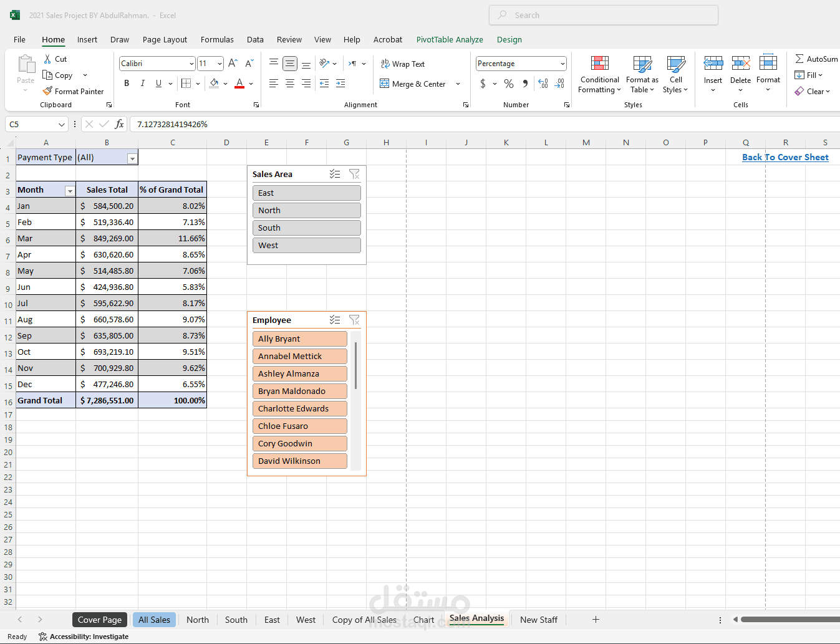This screenshot has width=840, height=644.
Task: Click the Cell Styles icon
Action: pyautogui.click(x=675, y=64)
